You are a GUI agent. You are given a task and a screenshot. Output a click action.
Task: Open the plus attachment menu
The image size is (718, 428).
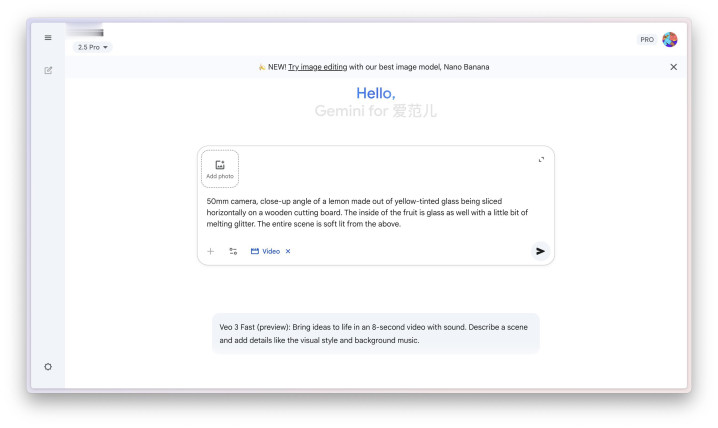click(211, 251)
